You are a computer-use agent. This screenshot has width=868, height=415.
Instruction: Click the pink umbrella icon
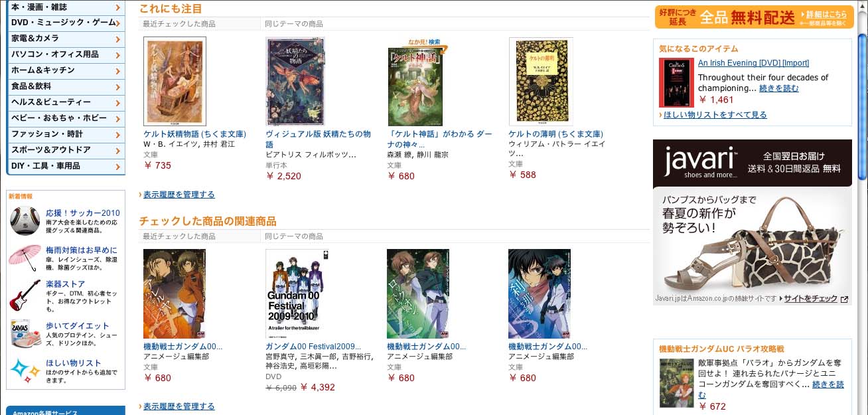25,257
